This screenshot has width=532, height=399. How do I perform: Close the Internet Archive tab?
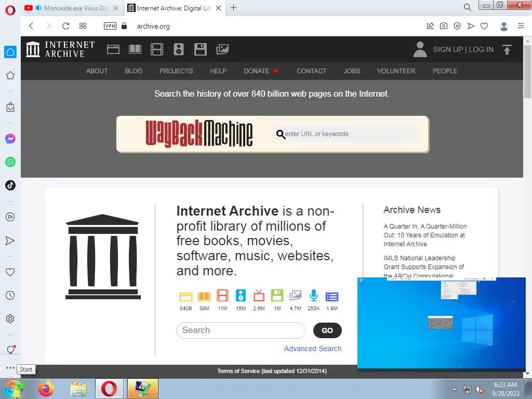pos(219,8)
